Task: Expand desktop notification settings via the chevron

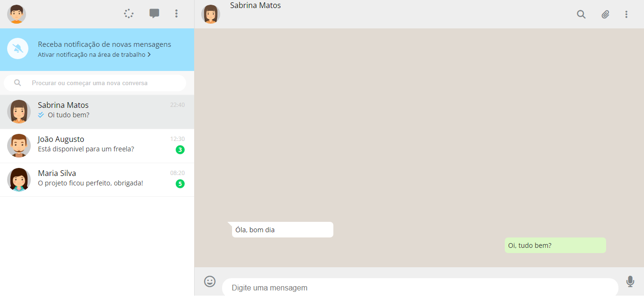Action: coord(148,54)
